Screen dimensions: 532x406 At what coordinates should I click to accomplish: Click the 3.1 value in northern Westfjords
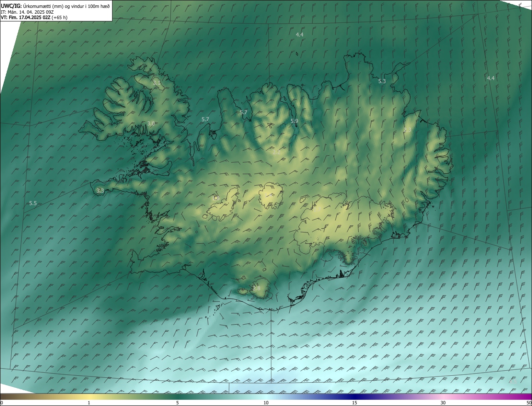tap(157, 83)
